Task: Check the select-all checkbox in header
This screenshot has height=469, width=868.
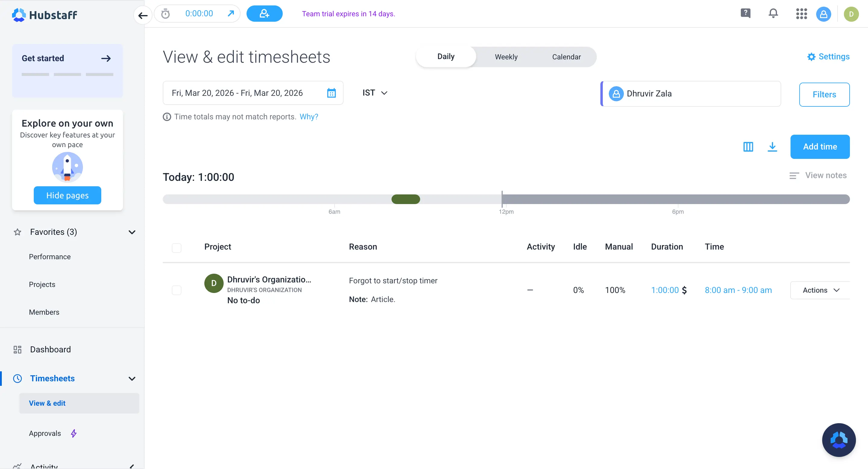Action: point(177,248)
